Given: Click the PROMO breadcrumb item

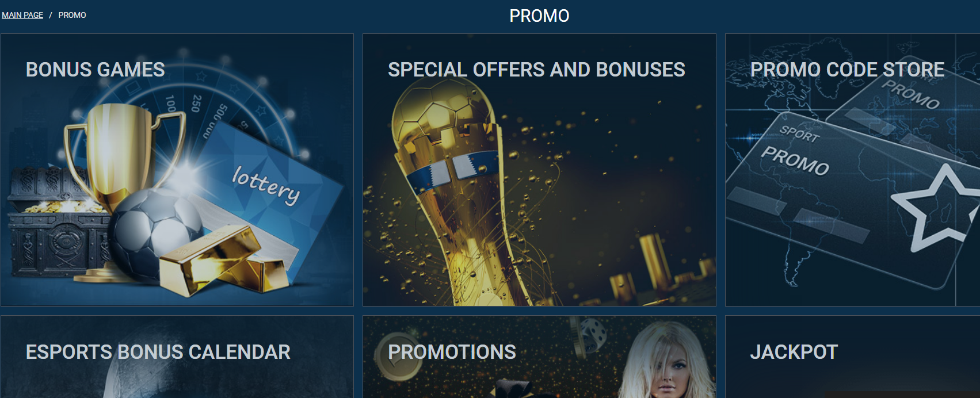Looking at the screenshot, I should click(x=72, y=15).
